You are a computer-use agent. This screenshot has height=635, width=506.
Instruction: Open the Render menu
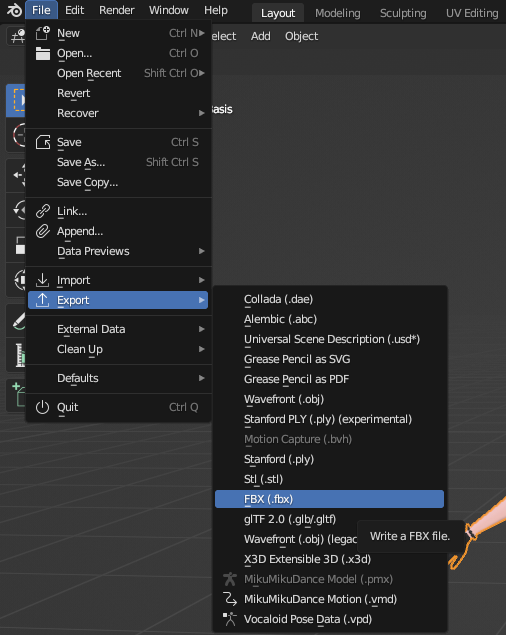tap(117, 10)
